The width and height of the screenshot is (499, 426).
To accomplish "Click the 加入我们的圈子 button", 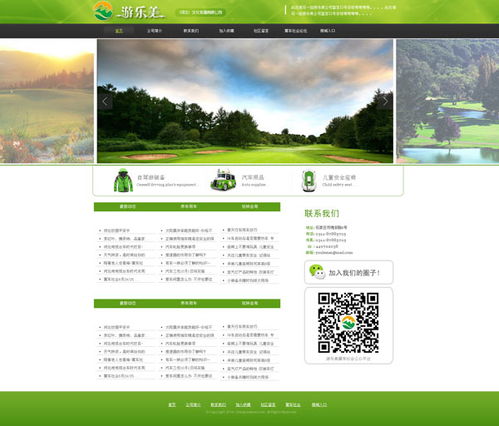I will coord(349,272).
